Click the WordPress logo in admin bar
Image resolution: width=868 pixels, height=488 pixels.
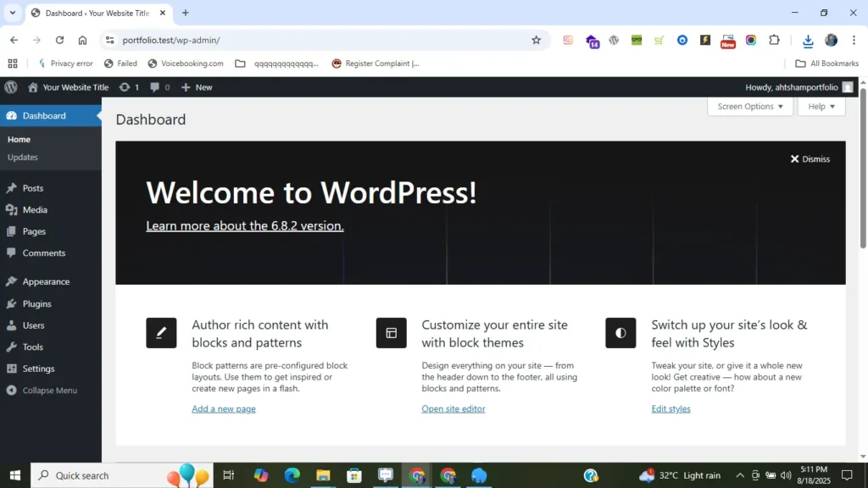coord(10,87)
